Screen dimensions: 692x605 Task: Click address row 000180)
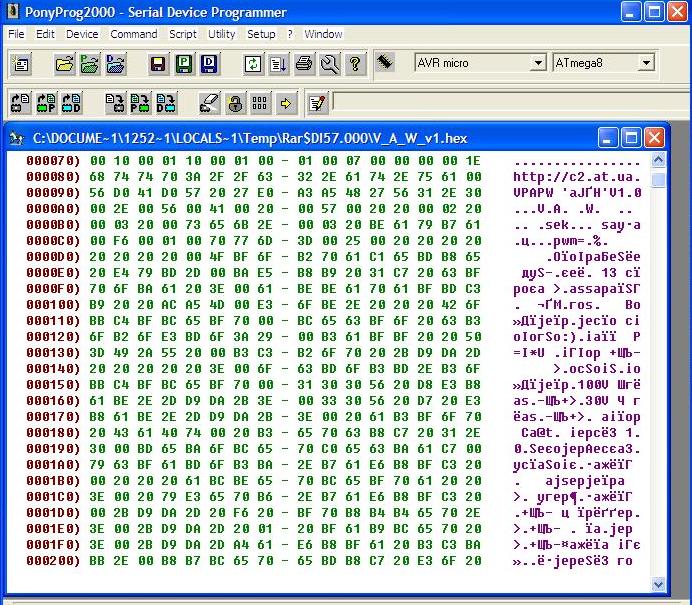[x=53, y=432]
